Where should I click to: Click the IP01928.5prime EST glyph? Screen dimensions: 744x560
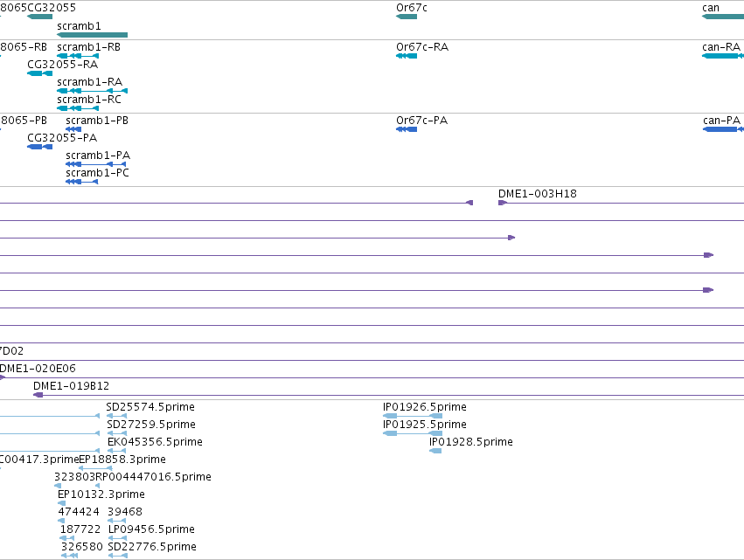click(x=435, y=451)
